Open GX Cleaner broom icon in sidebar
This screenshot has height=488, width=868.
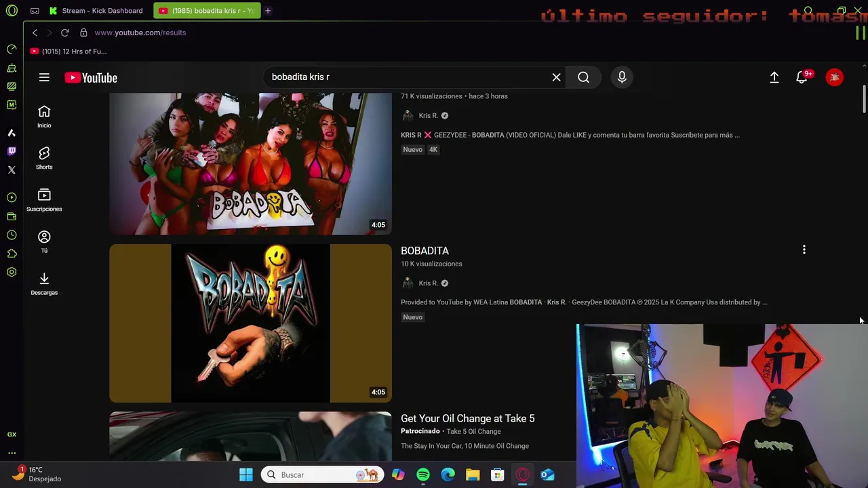point(12,68)
